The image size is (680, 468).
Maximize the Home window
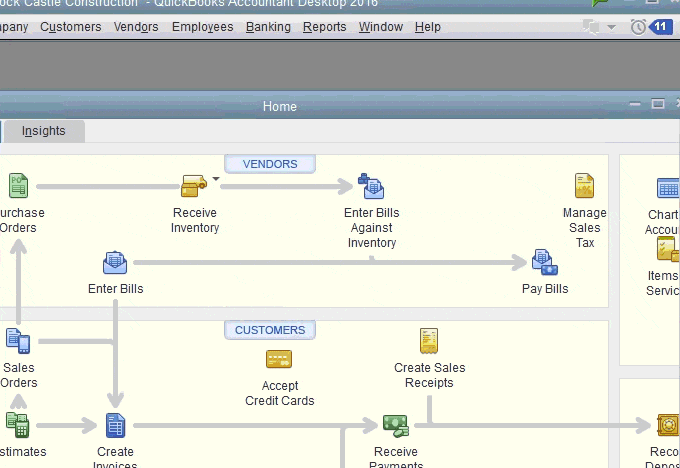pos(658,104)
